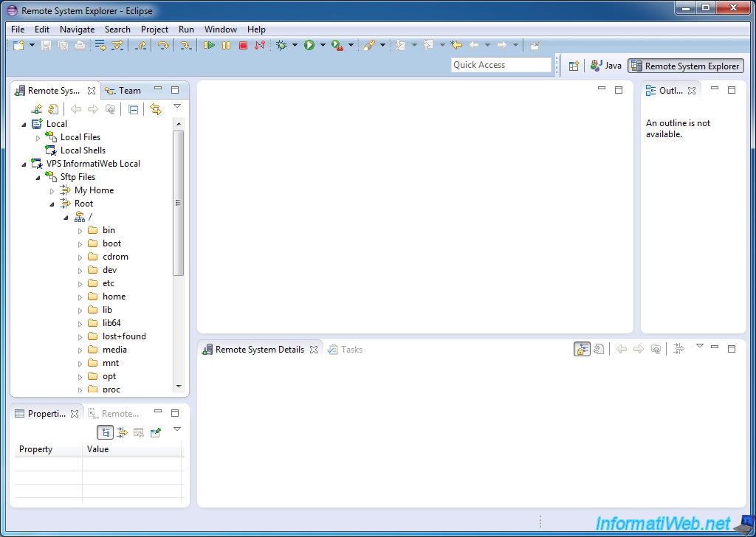Expand the home folder arrow
This screenshot has height=537, width=756.
(80, 297)
